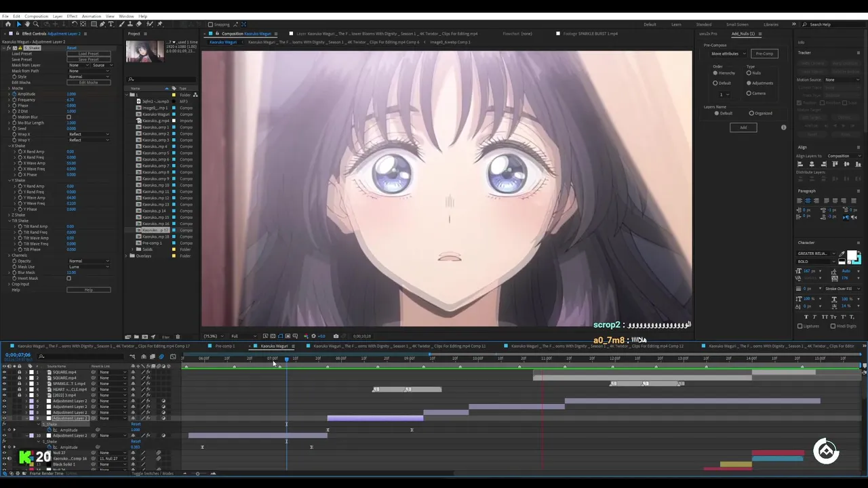Viewport: 868px width, 488px height.
Task: Select the Selection arrow tool
Action: pyautogui.click(x=19, y=24)
